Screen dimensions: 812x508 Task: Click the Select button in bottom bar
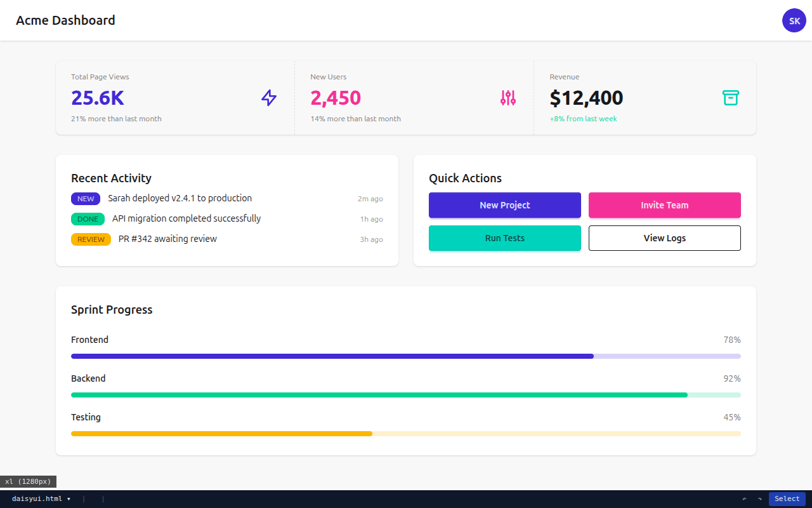(787, 499)
